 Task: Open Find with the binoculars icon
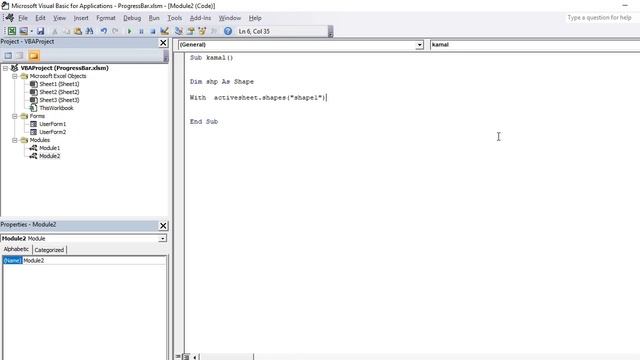(x=89, y=31)
